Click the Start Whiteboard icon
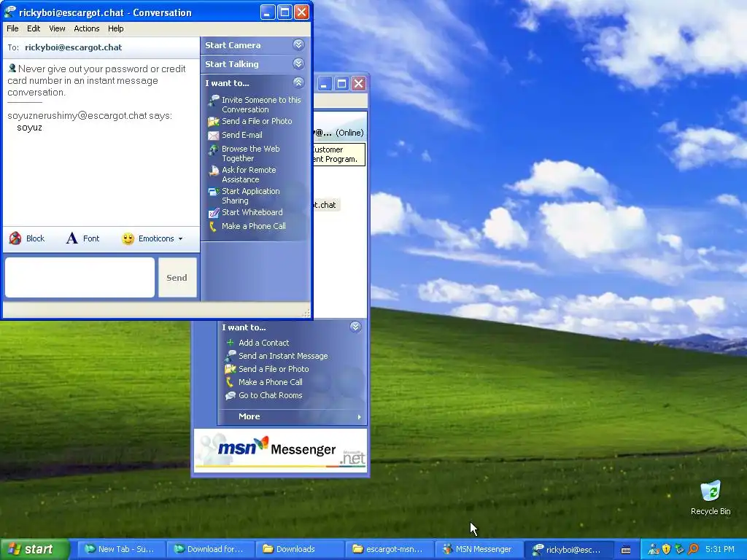This screenshot has height=560, width=747. coord(214,213)
